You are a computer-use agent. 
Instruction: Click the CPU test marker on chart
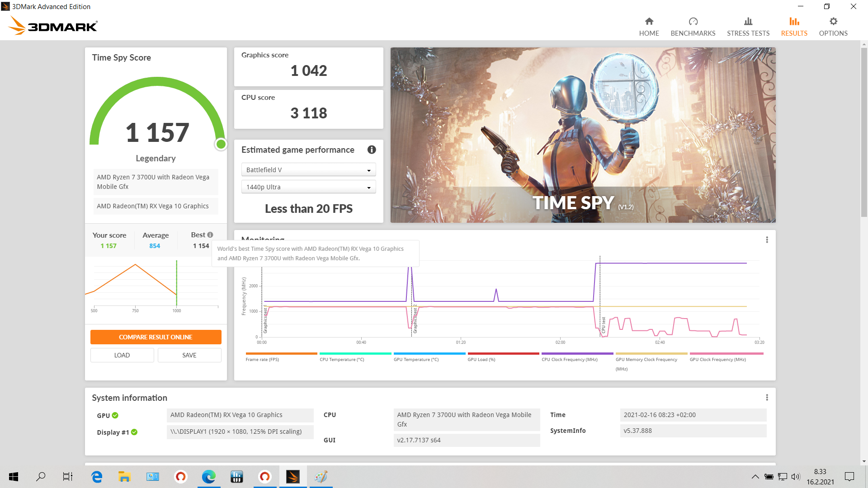pos(603,325)
